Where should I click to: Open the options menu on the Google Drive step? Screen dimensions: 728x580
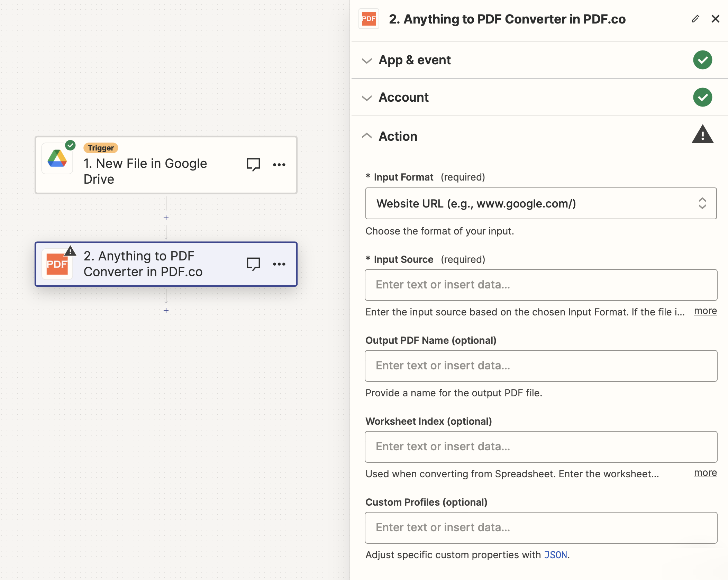pos(279,164)
